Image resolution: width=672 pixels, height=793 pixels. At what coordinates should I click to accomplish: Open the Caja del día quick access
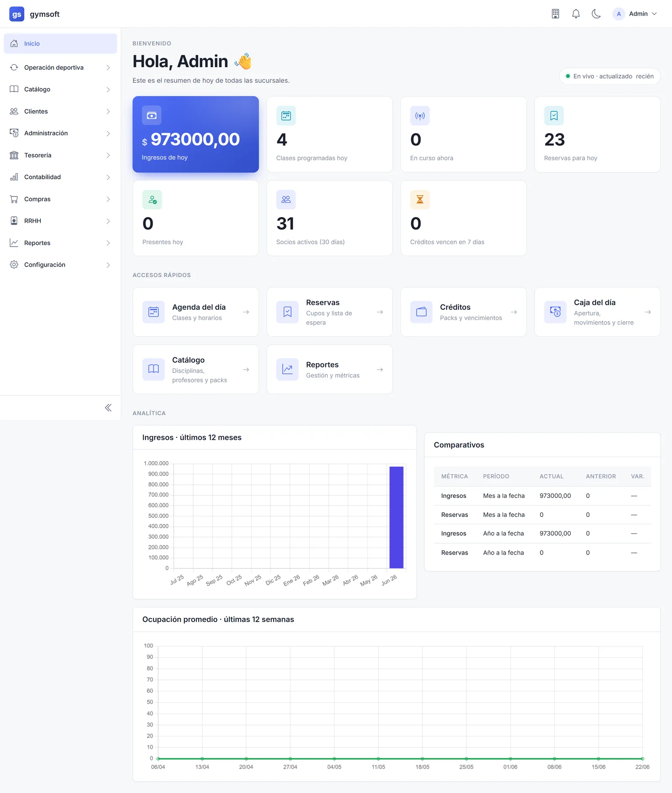click(597, 312)
